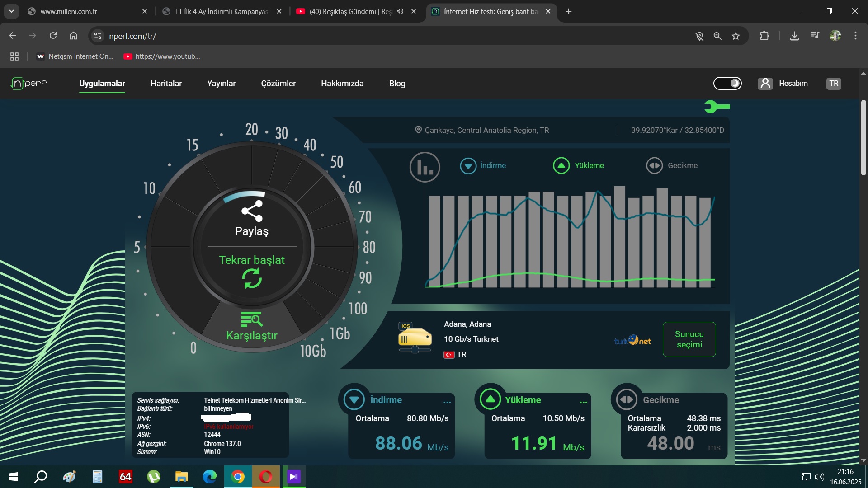Click the Turknet provider logo

pyautogui.click(x=632, y=340)
